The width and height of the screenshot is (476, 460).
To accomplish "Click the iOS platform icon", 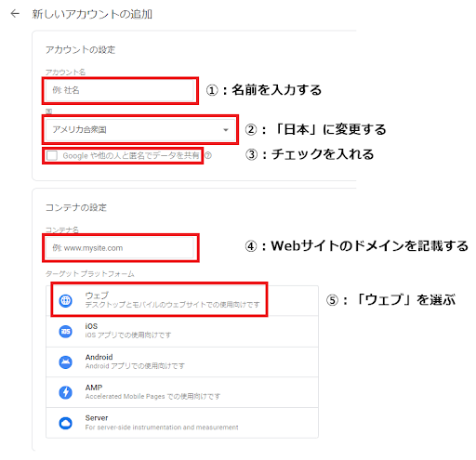I will [65, 331].
